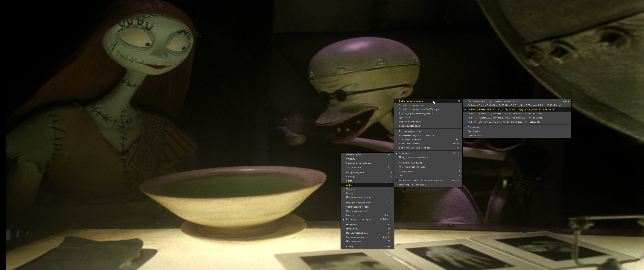The width and height of the screenshot is (644, 270).
Task: Expand 'Второе устройство вывода звука' submenu
Action: [428, 113]
